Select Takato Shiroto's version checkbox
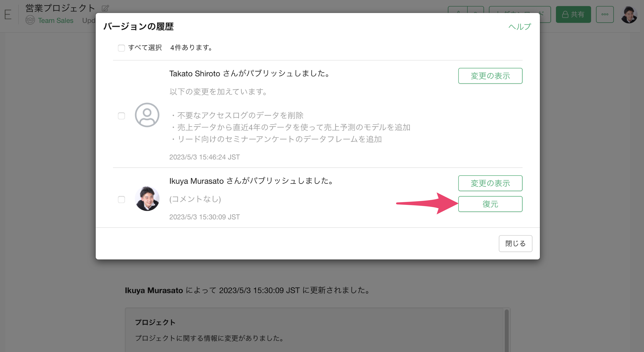644x352 pixels. coord(121,116)
